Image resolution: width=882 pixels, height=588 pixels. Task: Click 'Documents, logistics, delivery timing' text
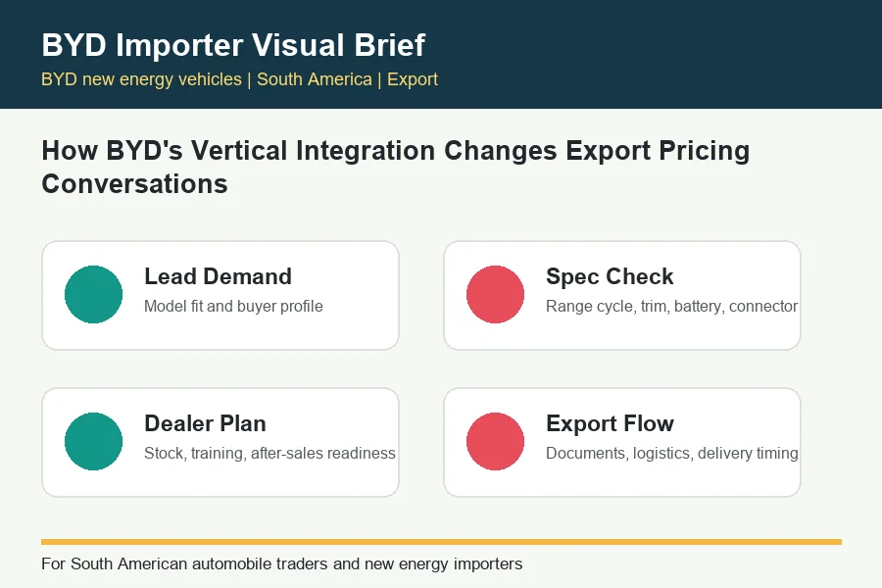coord(671,453)
